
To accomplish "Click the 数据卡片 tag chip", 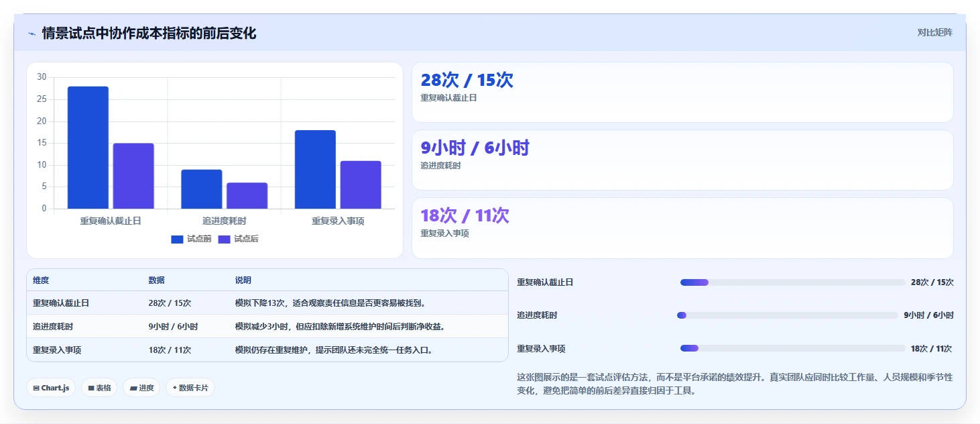I will pyautogui.click(x=190, y=388).
